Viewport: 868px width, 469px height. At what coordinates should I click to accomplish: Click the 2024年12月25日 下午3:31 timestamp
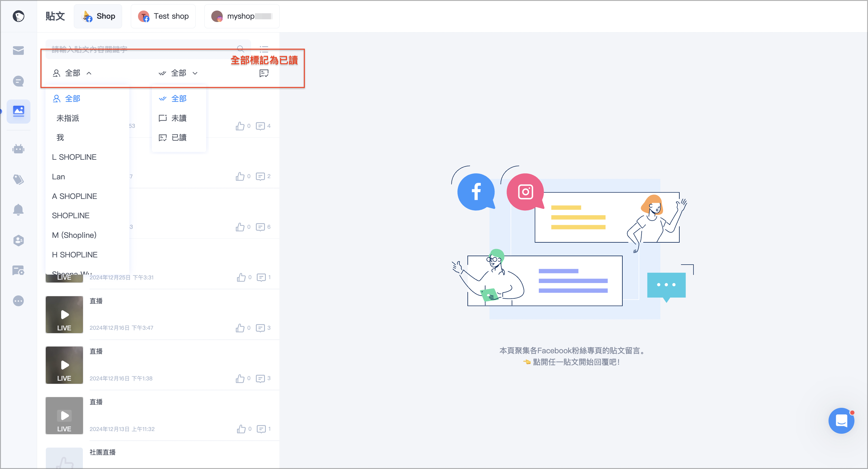pos(121,277)
